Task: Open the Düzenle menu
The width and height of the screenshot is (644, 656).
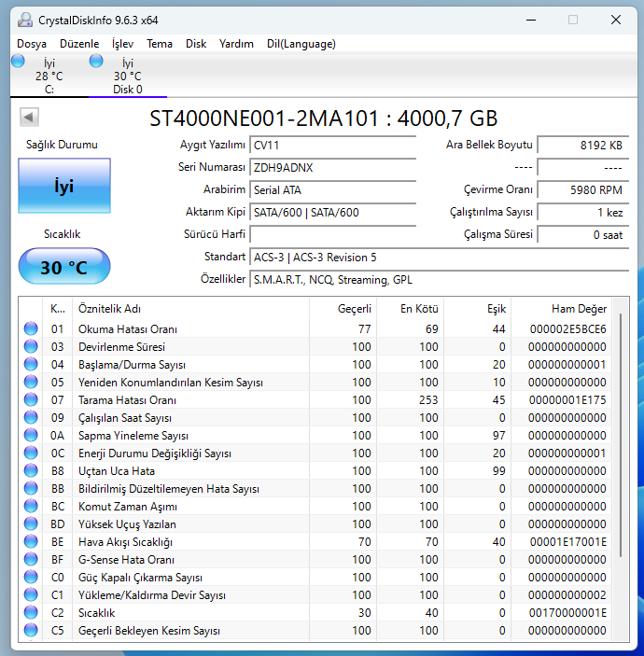Action: point(79,44)
